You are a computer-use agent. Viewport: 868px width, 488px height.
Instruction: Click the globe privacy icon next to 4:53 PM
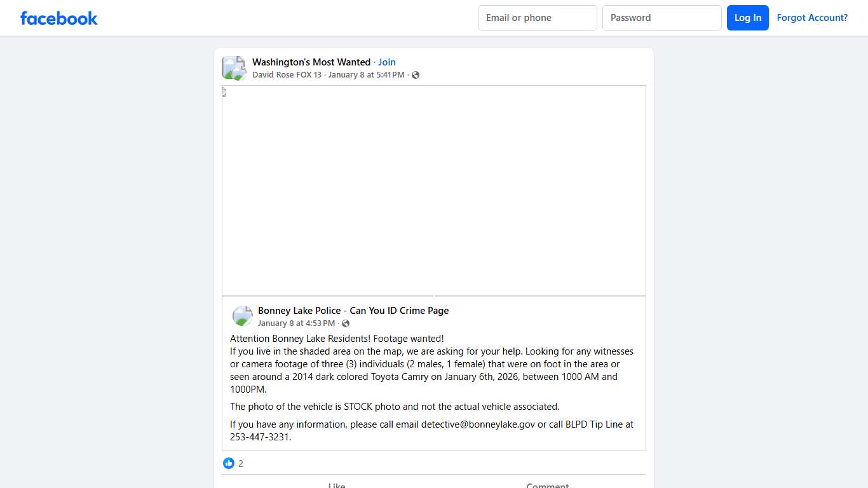[346, 323]
